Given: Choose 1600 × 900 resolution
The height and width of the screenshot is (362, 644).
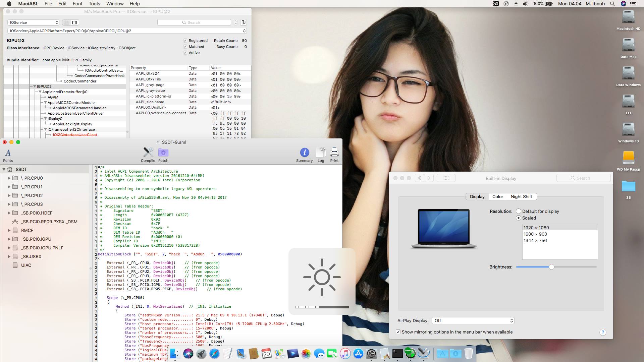Looking at the screenshot, I should point(535,234).
